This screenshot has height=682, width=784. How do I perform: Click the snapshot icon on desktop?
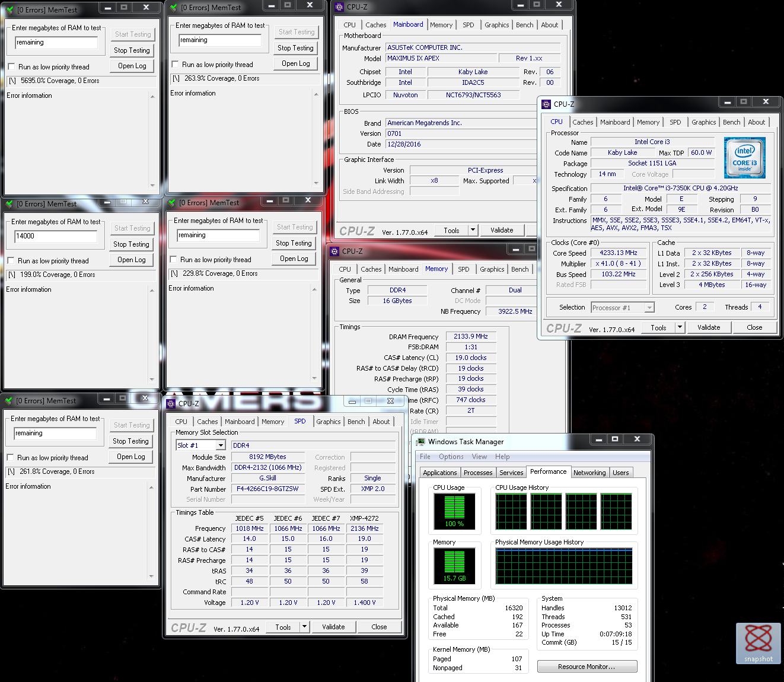[758, 643]
